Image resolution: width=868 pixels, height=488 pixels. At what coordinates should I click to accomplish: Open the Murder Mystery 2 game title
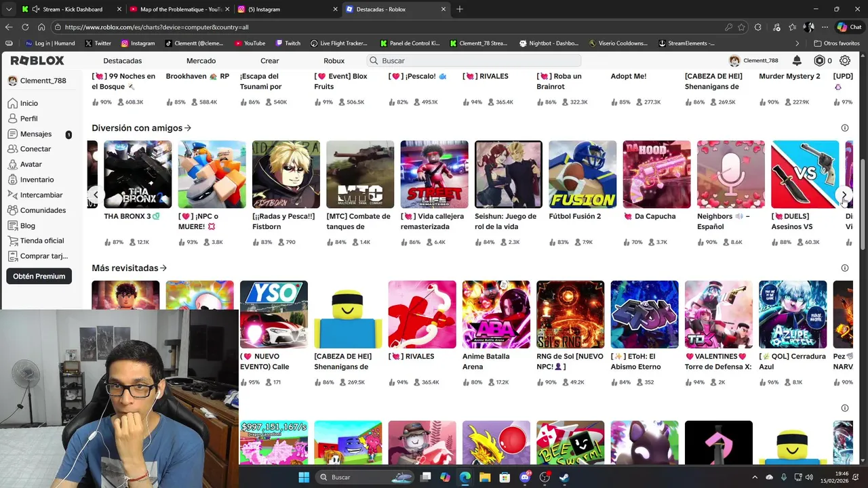pyautogui.click(x=789, y=77)
